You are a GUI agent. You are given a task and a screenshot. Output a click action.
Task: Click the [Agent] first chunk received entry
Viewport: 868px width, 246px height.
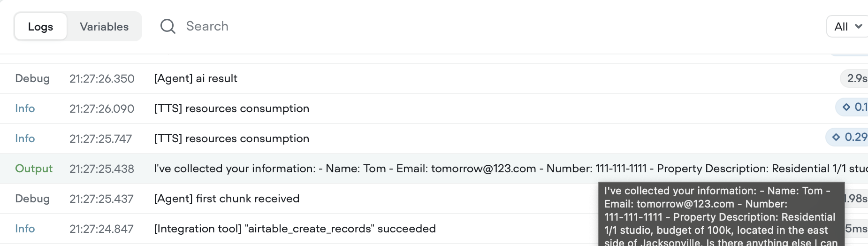coord(227,199)
